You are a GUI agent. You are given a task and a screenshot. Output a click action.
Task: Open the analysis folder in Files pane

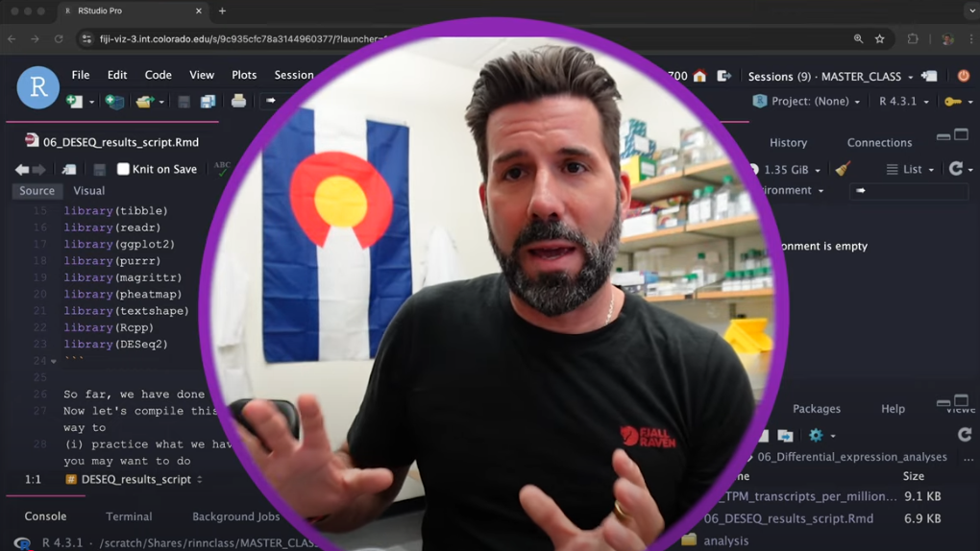tap(725, 541)
